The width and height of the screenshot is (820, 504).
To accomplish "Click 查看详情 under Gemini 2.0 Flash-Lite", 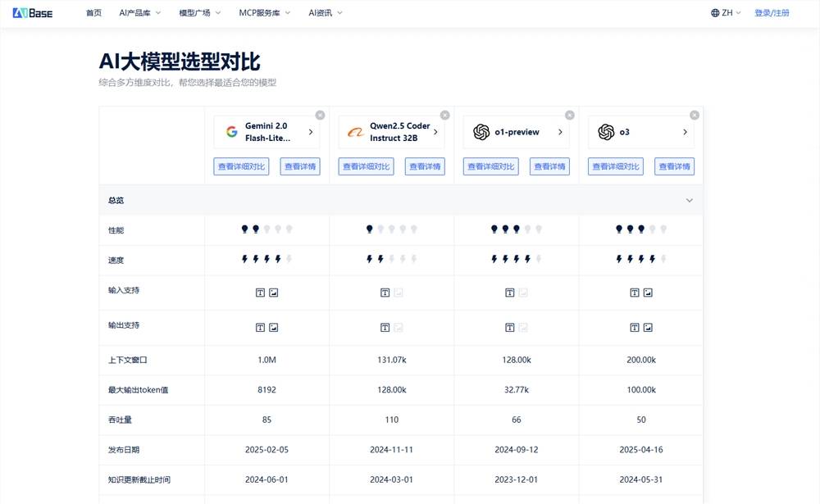I will (x=300, y=166).
